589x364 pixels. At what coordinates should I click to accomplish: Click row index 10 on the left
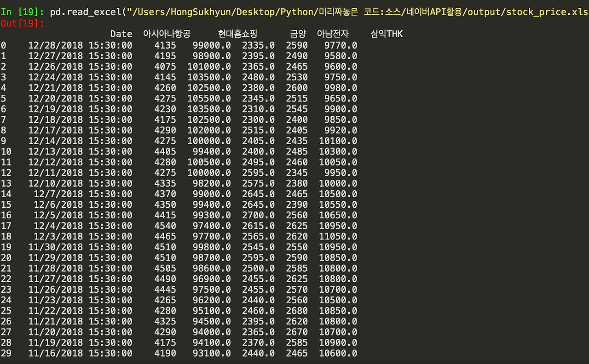point(6,151)
